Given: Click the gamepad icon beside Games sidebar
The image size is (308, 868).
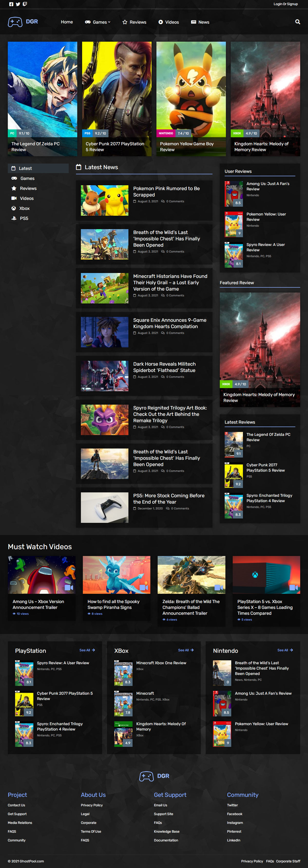Looking at the screenshot, I should (x=14, y=179).
